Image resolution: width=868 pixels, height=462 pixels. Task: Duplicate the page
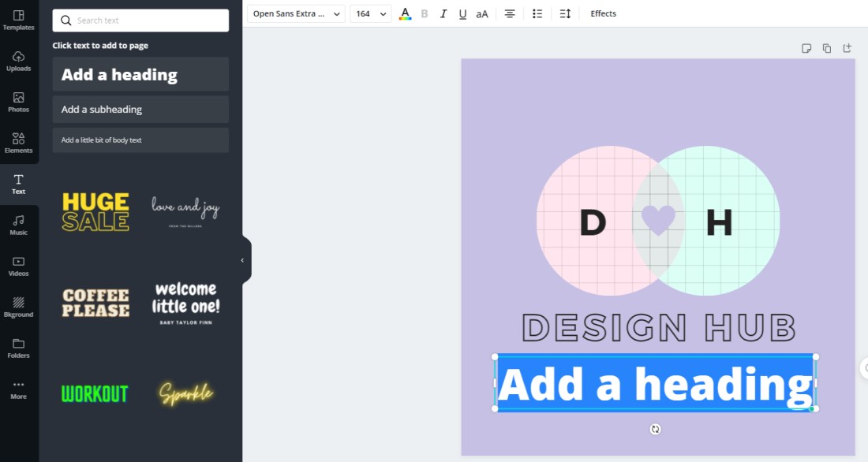coord(827,48)
